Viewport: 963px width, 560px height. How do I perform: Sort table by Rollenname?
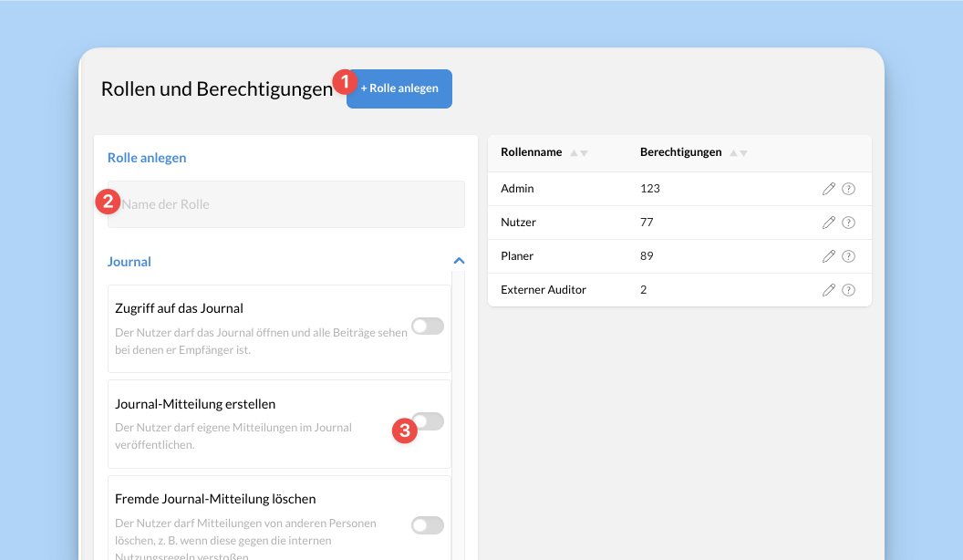(x=579, y=153)
